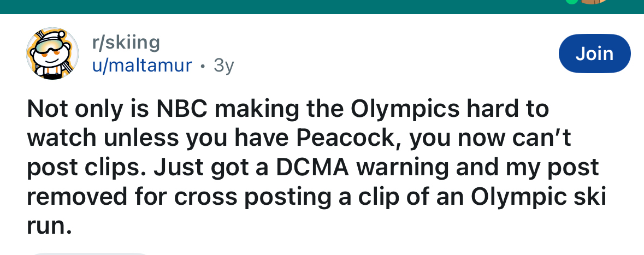This screenshot has width=644, height=255.
Task: Open the u/maltamur user profile
Action: 141,66
